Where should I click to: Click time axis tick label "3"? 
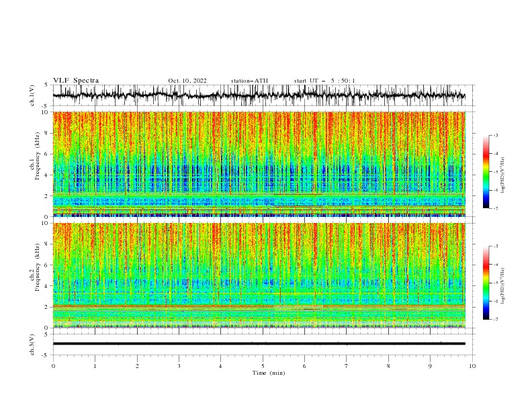point(179,366)
